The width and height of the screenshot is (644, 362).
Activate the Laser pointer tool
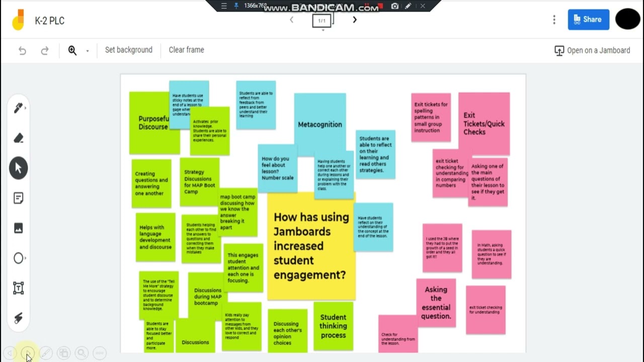19,318
